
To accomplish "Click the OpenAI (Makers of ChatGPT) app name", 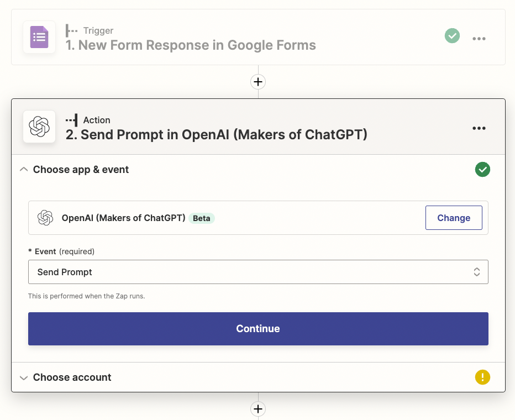I will pos(123,218).
